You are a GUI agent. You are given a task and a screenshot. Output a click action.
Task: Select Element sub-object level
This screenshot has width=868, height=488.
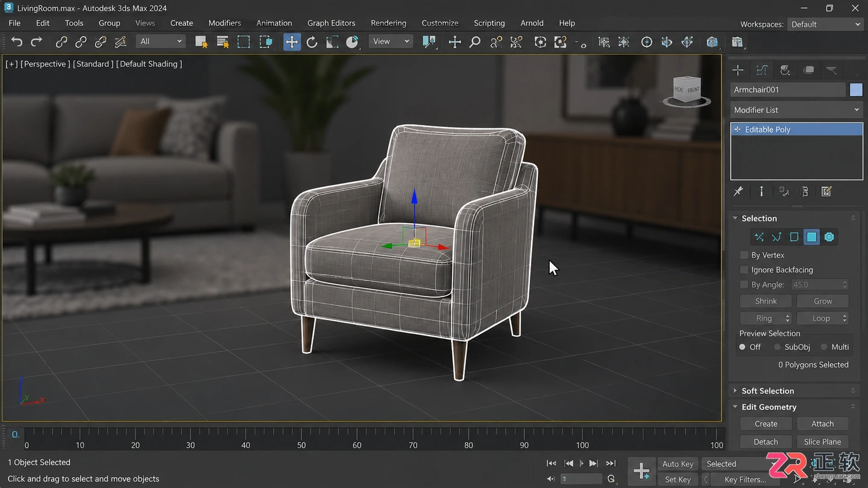pos(829,237)
